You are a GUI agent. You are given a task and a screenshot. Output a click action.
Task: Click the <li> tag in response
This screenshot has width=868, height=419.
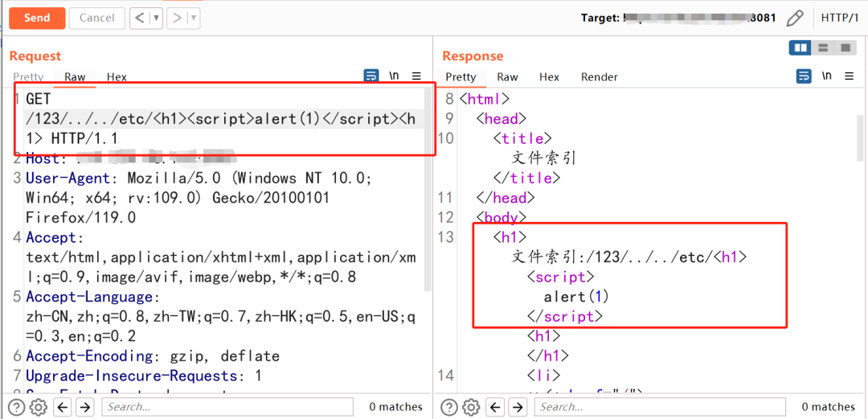[543, 376]
